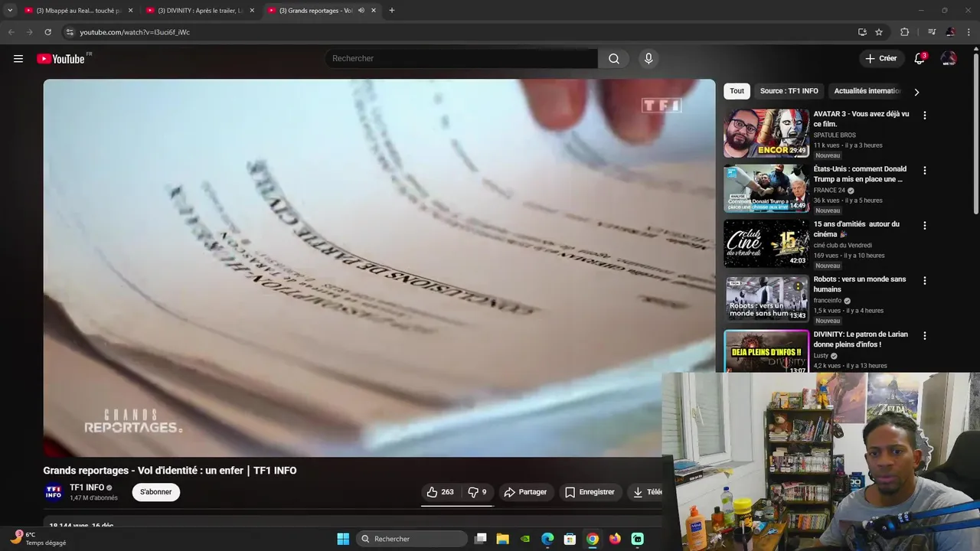Click the magnifier search button on YouTube
The width and height of the screenshot is (980, 551).
614,59
